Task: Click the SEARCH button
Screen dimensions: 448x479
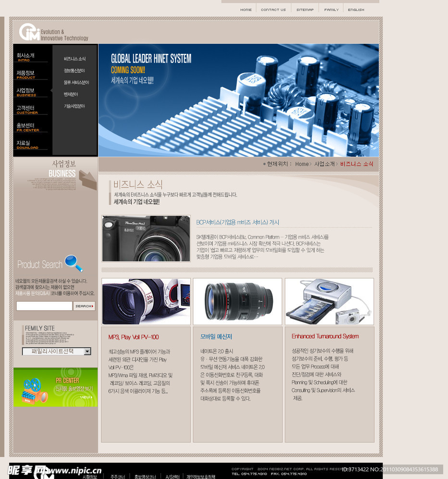Action: point(84,306)
